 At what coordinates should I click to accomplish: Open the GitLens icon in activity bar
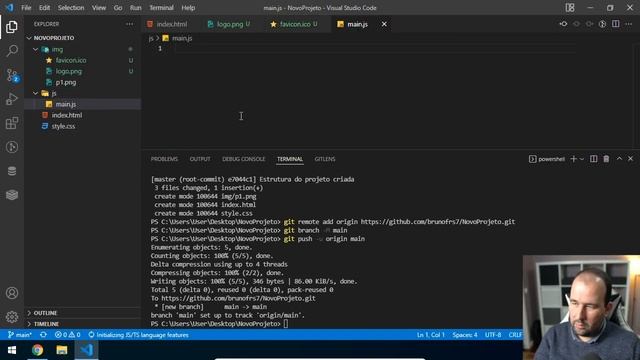[x=12, y=147]
